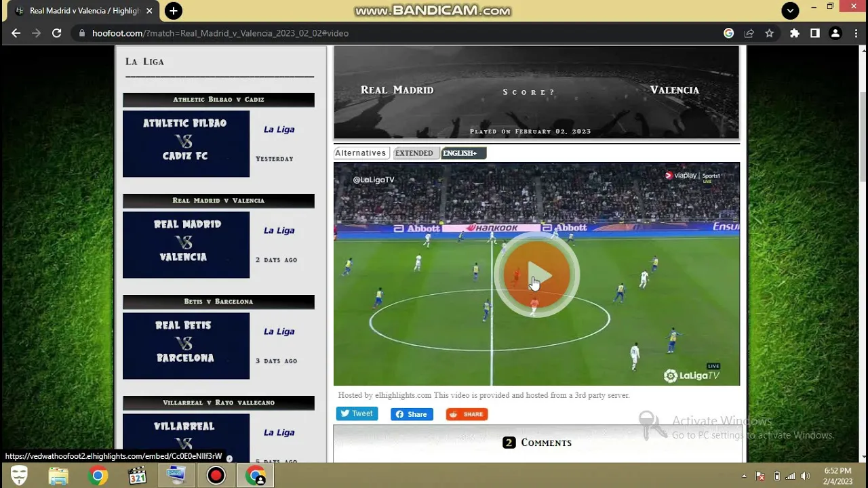This screenshot has height=488, width=868.
Task: Play the Real Madrid v Valencia video
Action: [536, 275]
